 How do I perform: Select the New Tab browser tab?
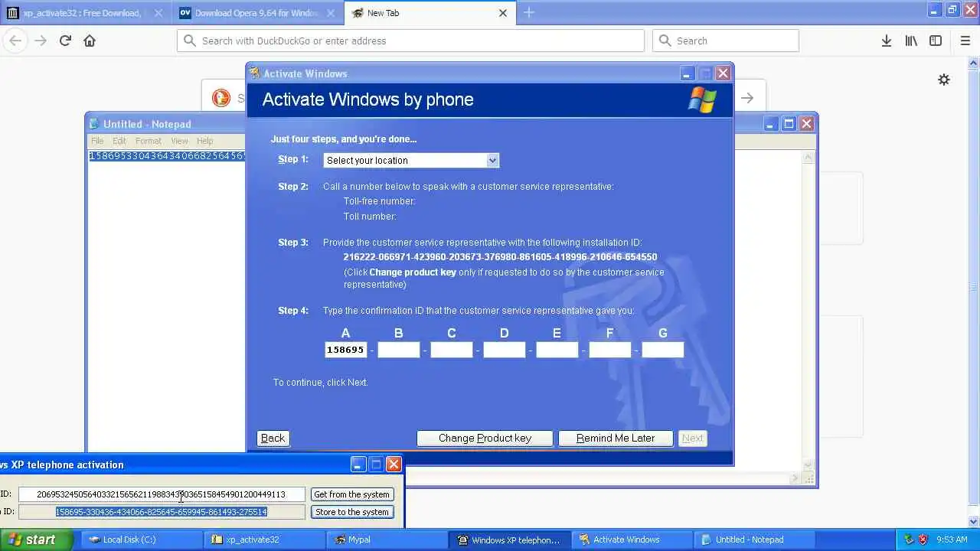coord(430,13)
